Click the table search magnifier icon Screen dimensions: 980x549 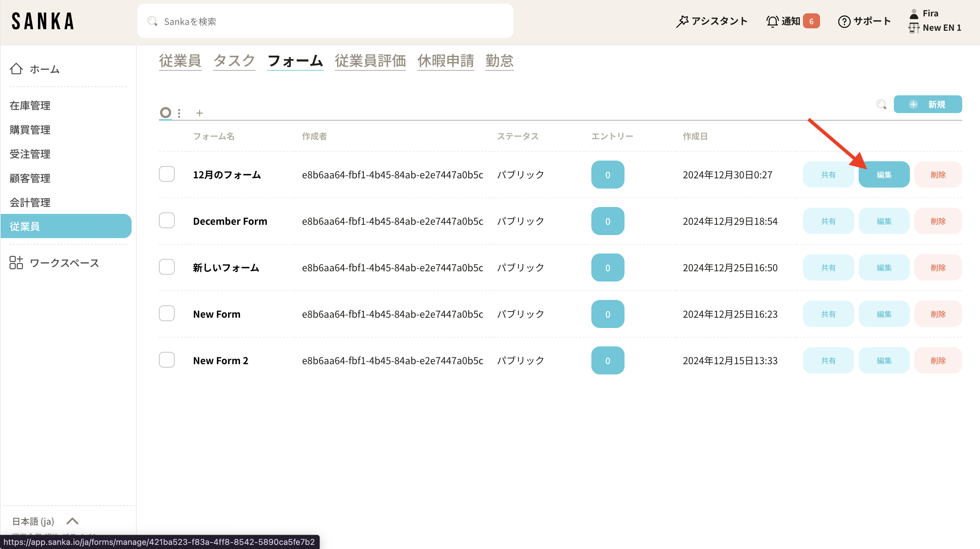click(x=881, y=104)
